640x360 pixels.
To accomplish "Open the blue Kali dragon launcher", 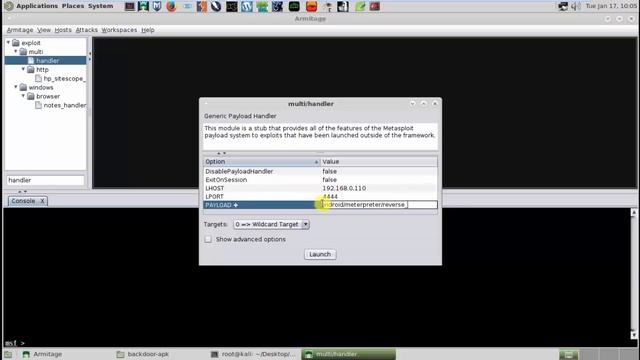I will 278,6.
